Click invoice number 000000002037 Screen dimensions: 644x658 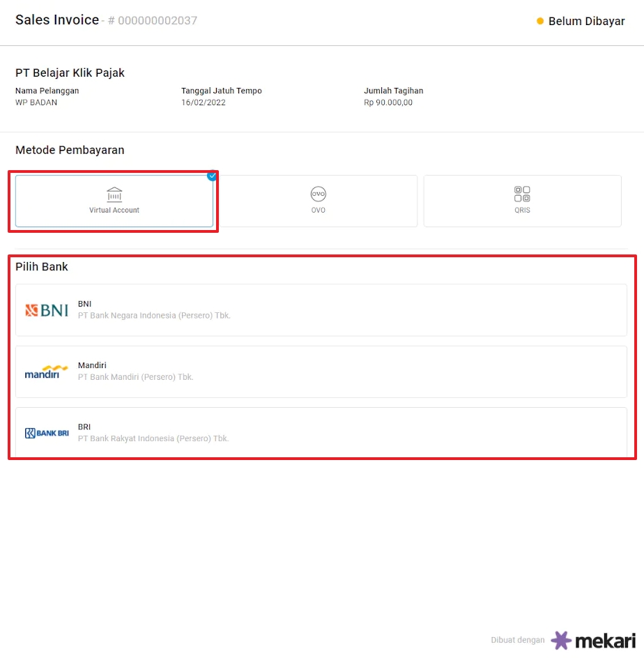click(x=157, y=21)
